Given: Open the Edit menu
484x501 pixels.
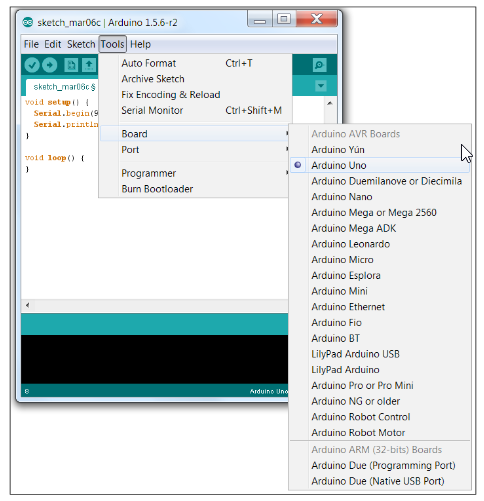Looking at the screenshot, I should point(53,44).
